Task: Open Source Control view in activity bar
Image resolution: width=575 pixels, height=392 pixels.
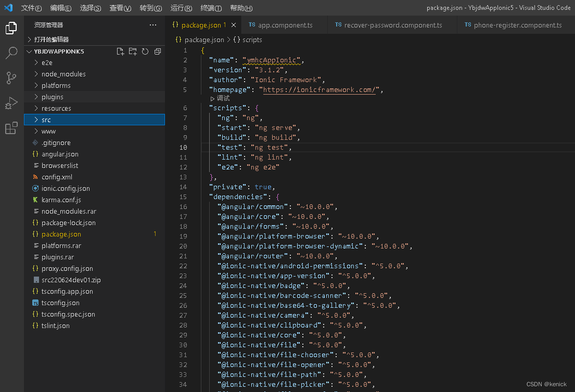Action: point(11,77)
